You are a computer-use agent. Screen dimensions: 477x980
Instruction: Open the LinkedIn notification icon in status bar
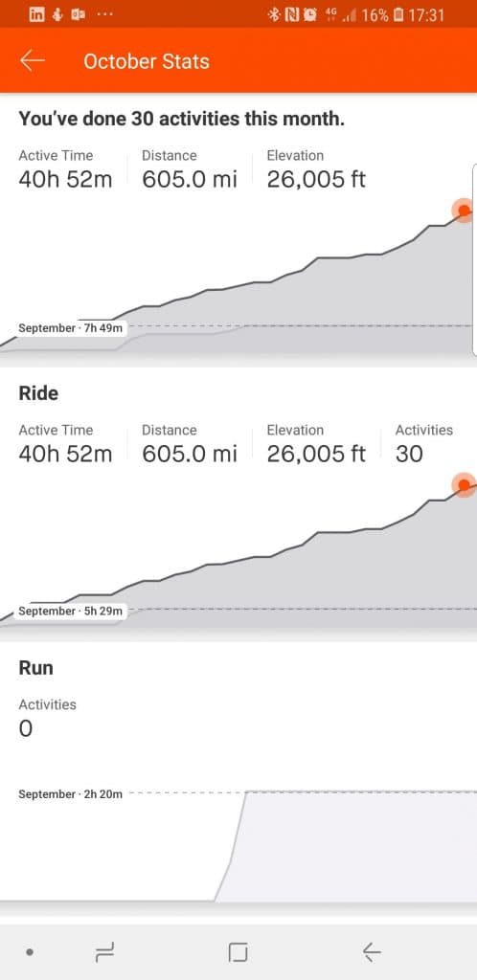pos(37,15)
